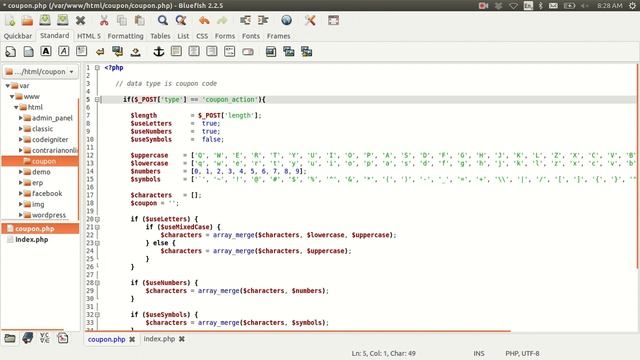This screenshot has width=640, height=360.
Task: Click the Close document X icon
Action: pyautogui.click(x=80, y=20)
